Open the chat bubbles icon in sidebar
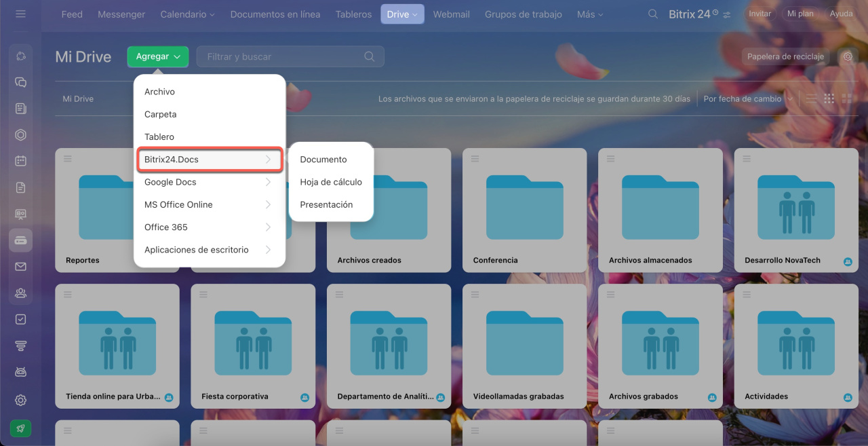 tap(20, 82)
